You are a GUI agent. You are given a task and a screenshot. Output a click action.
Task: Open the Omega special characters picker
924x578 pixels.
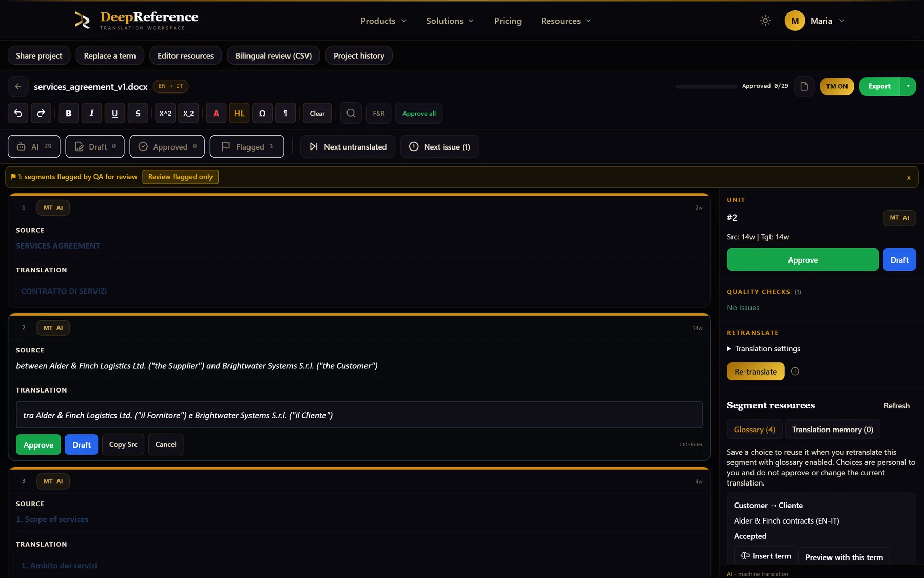click(x=262, y=113)
